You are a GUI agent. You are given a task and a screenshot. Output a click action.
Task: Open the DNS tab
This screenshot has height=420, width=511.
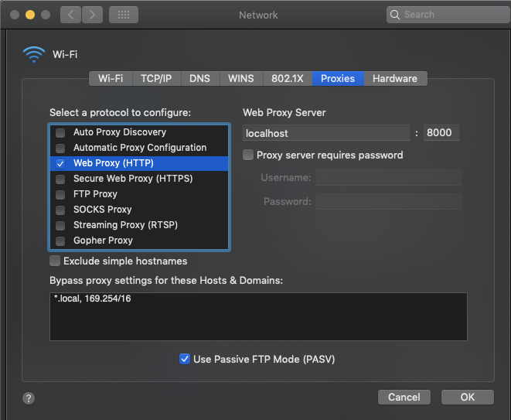click(x=200, y=79)
